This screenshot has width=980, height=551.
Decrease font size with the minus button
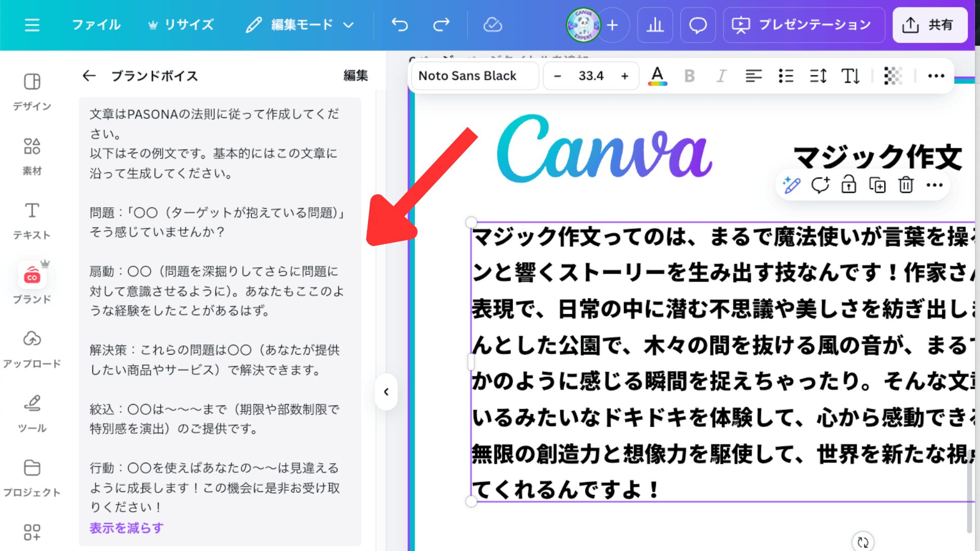tap(557, 76)
